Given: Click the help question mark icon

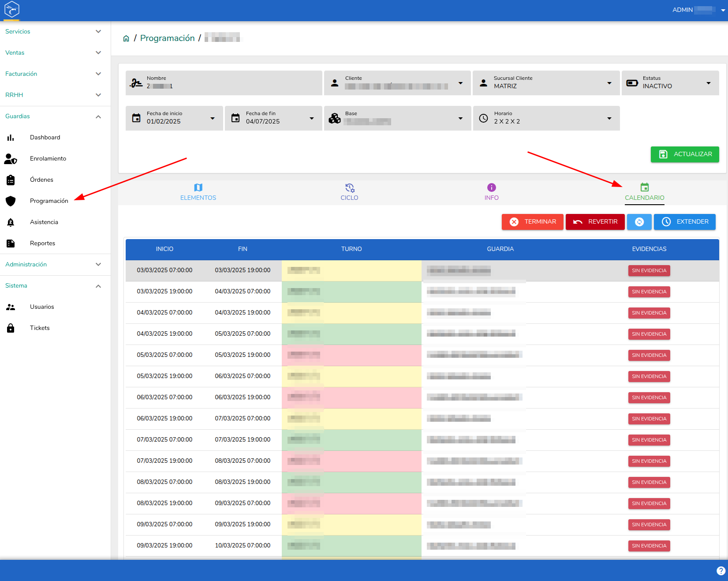Looking at the screenshot, I should tap(721, 571).
